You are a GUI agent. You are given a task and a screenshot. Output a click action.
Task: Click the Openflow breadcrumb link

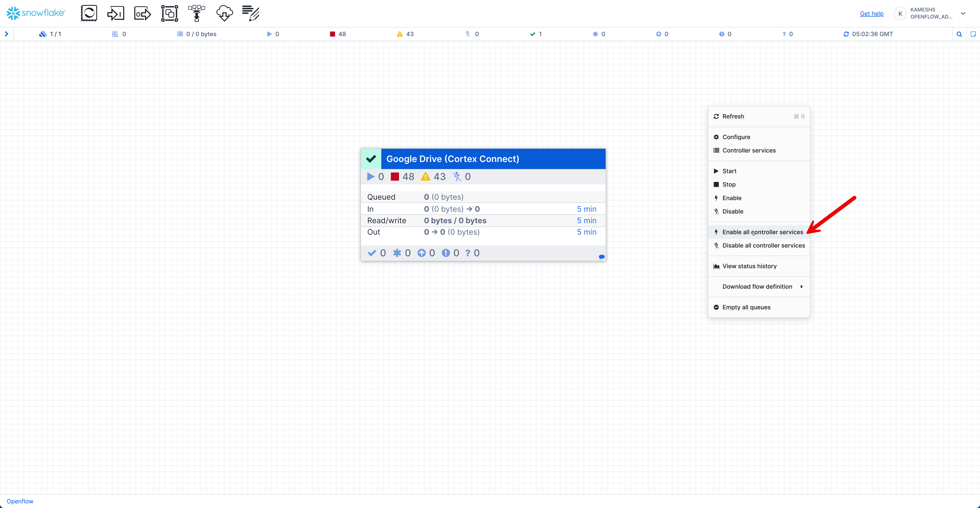[x=20, y=501]
